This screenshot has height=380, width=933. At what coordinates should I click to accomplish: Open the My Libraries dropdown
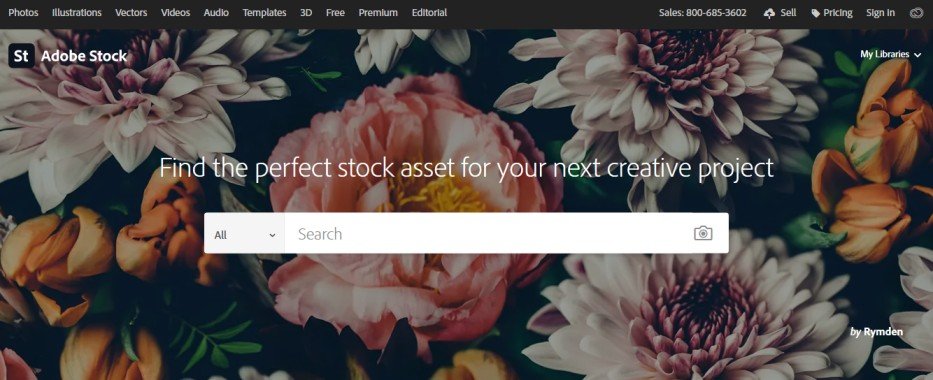[890, 54]
